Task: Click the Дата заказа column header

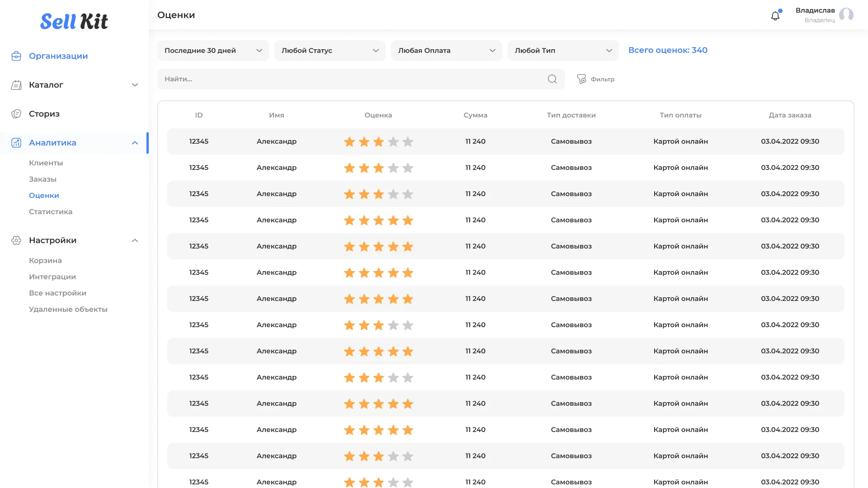Action: click(x=790, y=115)
